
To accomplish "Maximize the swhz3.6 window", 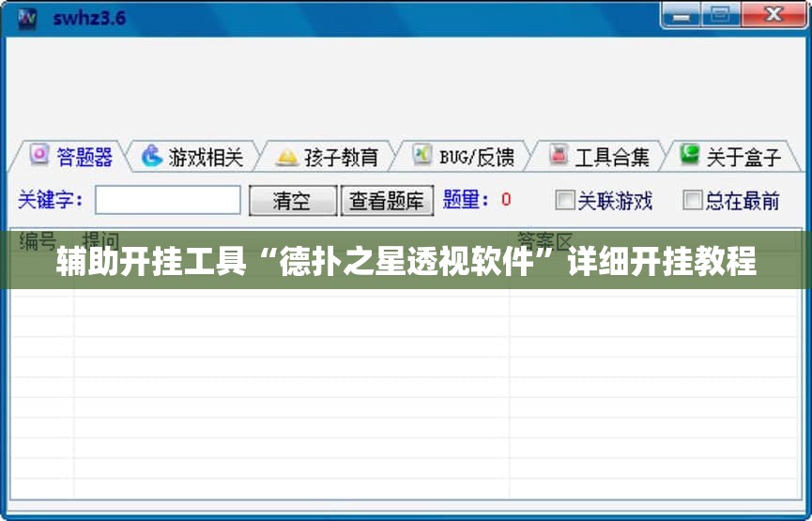I will [721, 15].
